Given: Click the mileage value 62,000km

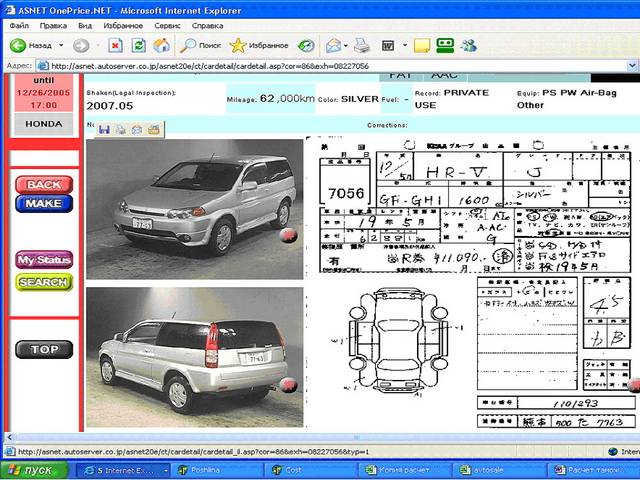Looking at the screenshot, I should [287, 98].
